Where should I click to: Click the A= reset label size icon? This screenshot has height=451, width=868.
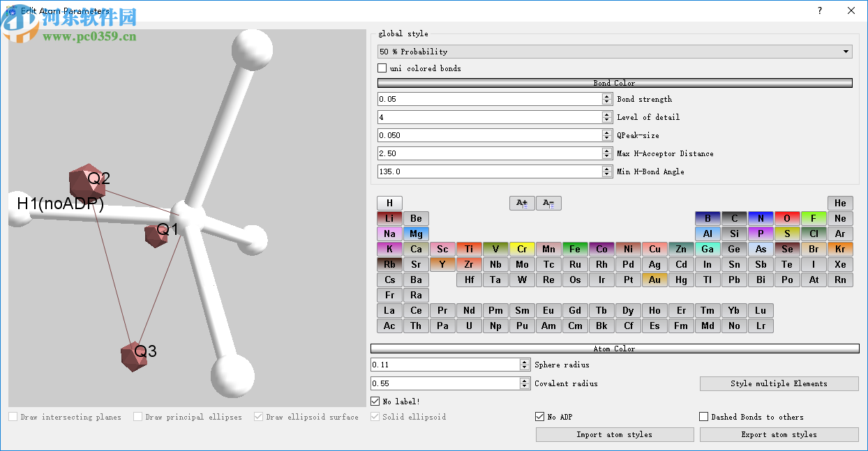[548, 203]
